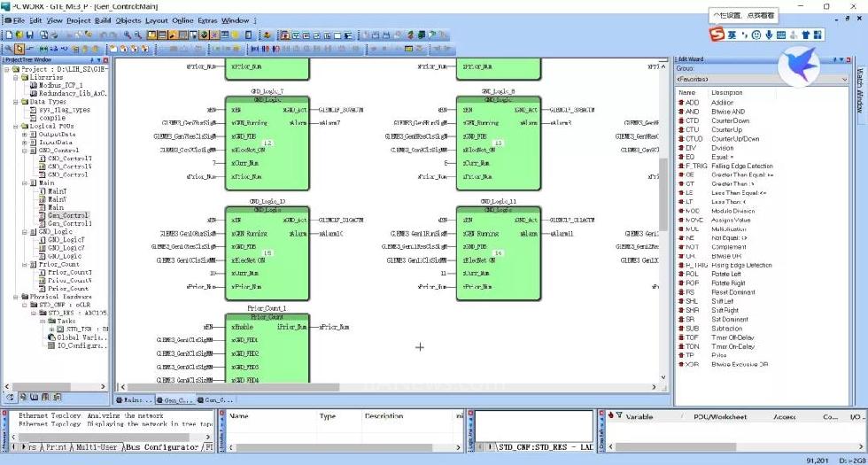The height and width of the screenshot is (465, 868).
Task: Click the Save icon in the toolbar
Action: coord(30,35)
